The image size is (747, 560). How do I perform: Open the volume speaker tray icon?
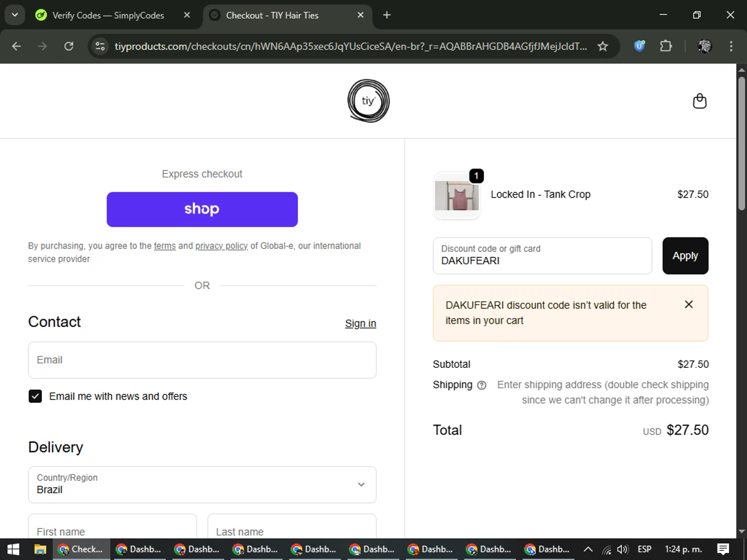click(622, 550)
